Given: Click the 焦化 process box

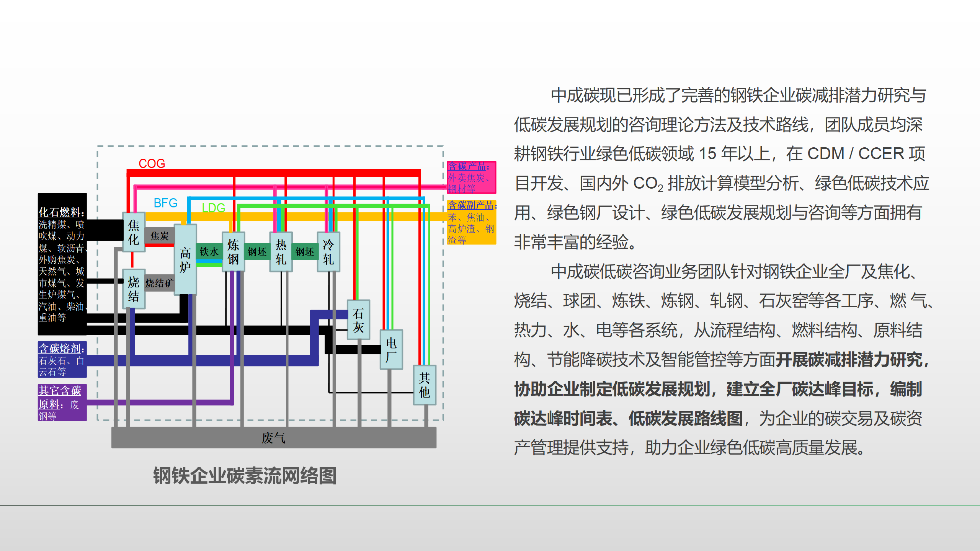Looking at the screenshot, I should [x=134, y=232].
